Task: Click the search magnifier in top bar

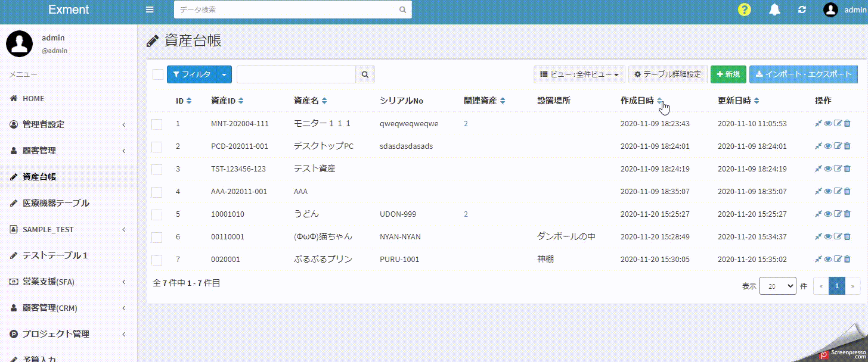Action: pos(402,10)
